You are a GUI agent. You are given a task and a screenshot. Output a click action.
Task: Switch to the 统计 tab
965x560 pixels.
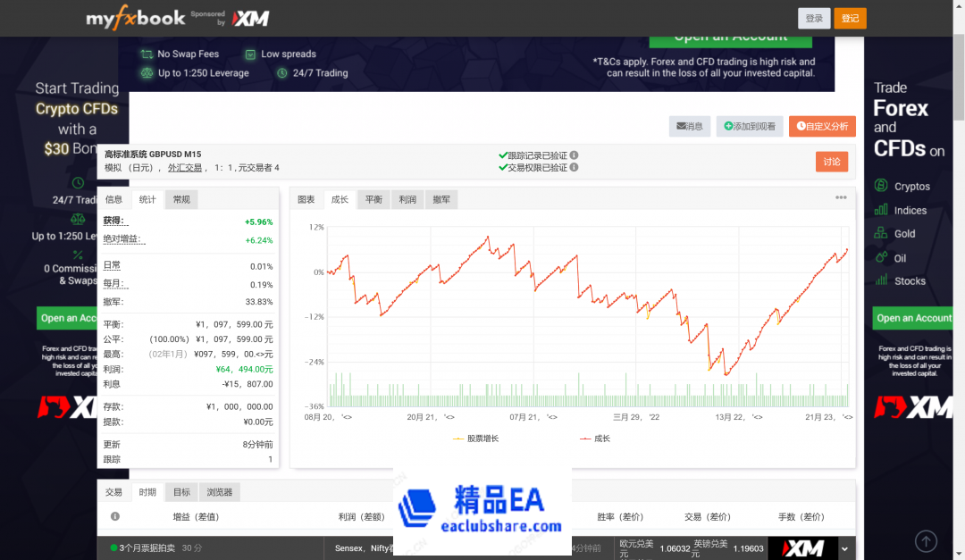(147, 198)
